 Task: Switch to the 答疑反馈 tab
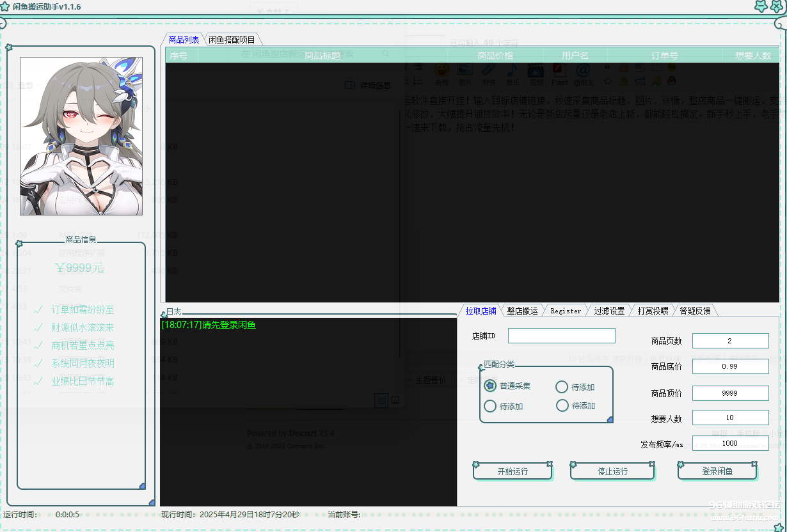coord(695,311)
